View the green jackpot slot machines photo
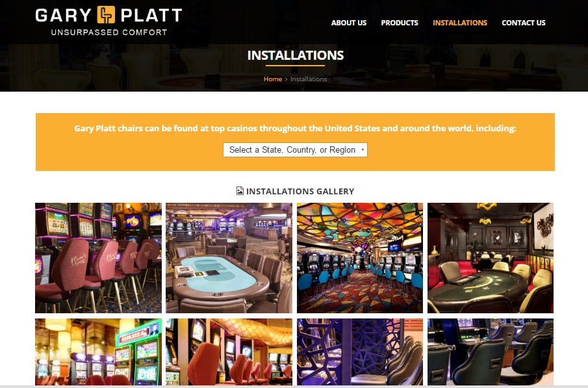 click(x=98, y=352)
